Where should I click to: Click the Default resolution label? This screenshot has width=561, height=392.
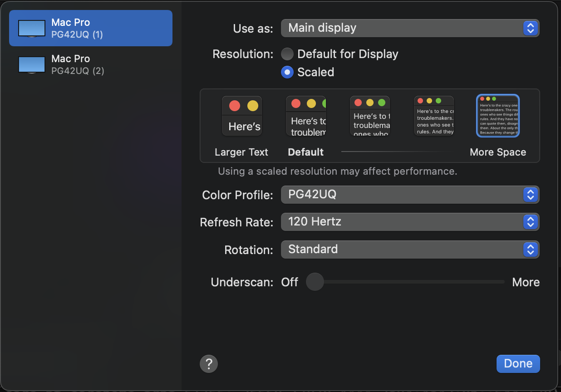click(x=306, y=152)
